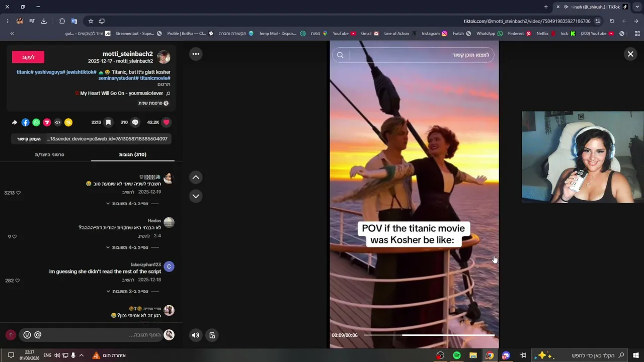Open site information icon in address bar
644x362 pixels.
[598, 21]
